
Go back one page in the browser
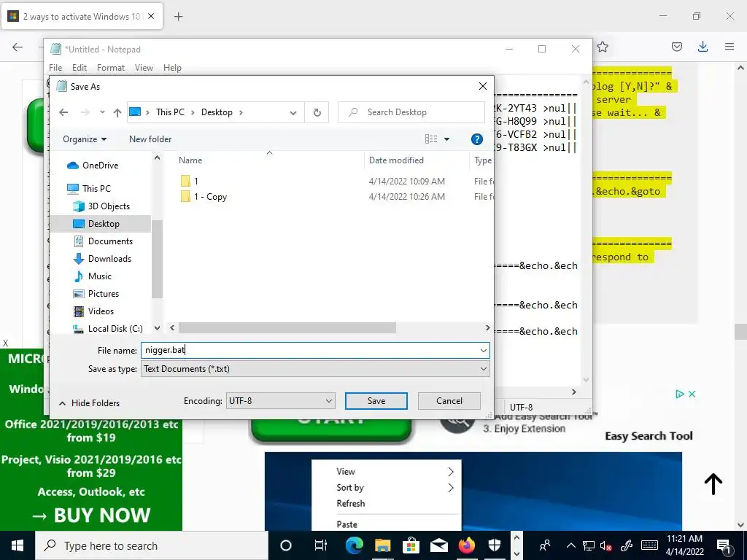pyautogui.click(x=18, y=47)
